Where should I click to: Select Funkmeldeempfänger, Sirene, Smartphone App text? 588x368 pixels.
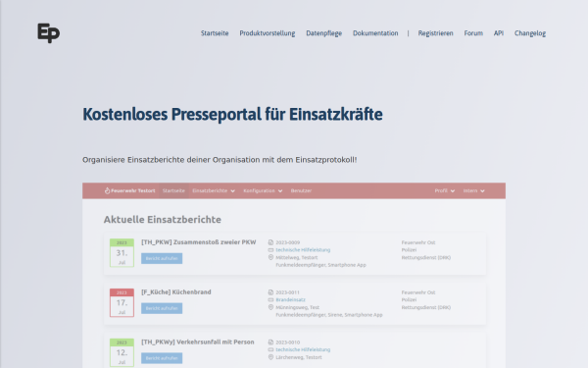tap(329, 315)
